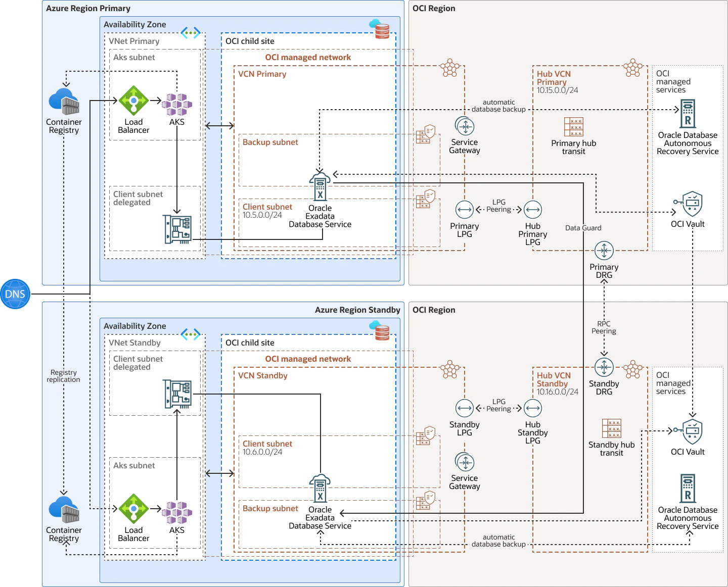Click the Hub Primary LPG icon
The height and width of the screenshot is (587, 728).
pyautogui.click(x=533, y=210)
